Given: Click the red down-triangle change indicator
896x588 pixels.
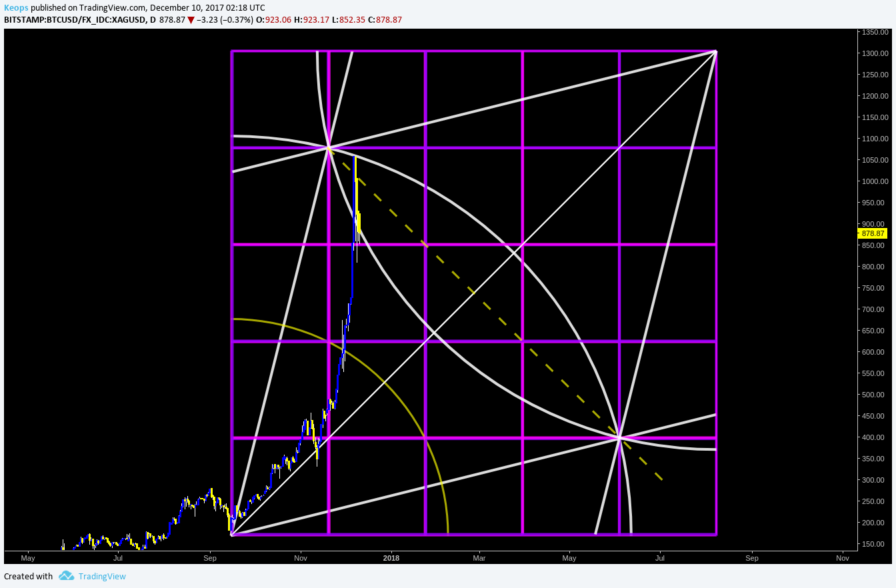Looking at the screenshot, I should pyautogui.click(x=191, y=20).
